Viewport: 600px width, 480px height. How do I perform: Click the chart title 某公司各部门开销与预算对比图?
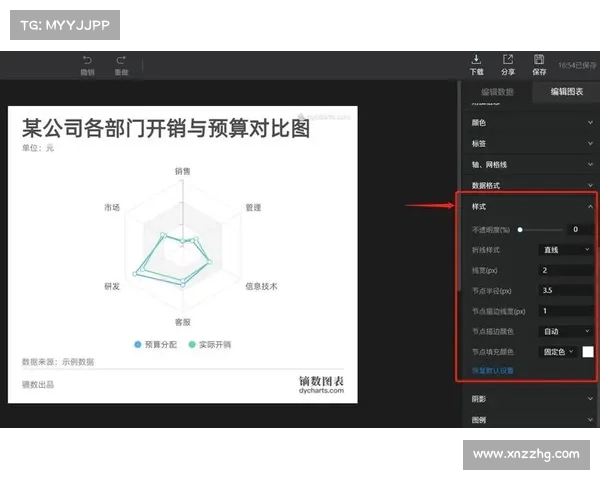point(166,128)
